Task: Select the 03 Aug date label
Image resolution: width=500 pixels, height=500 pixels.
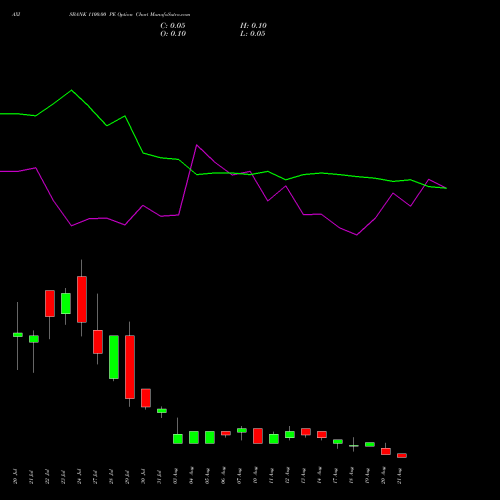Action: tap(175, 476)
